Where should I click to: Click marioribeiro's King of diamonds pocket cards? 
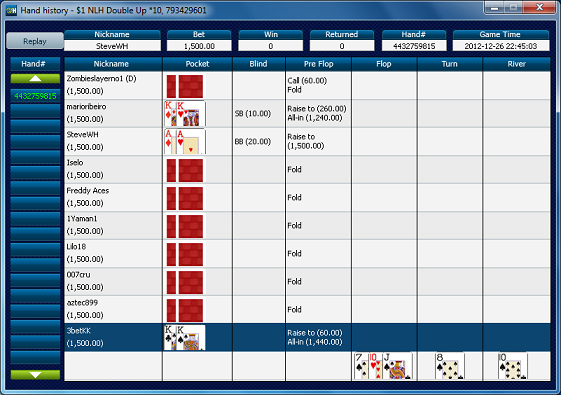coord(185,113)
